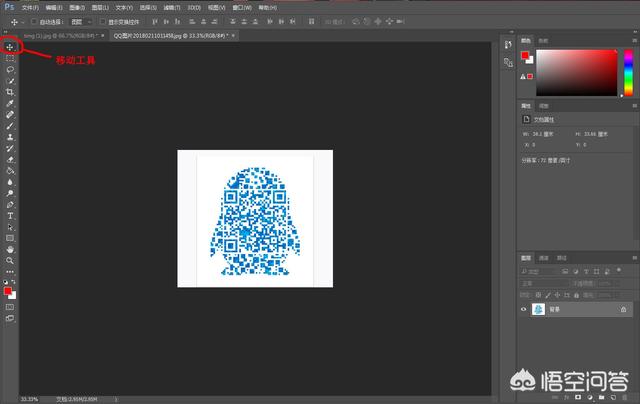
Task: Toggle lock all padlock icon
Action: 576,295
